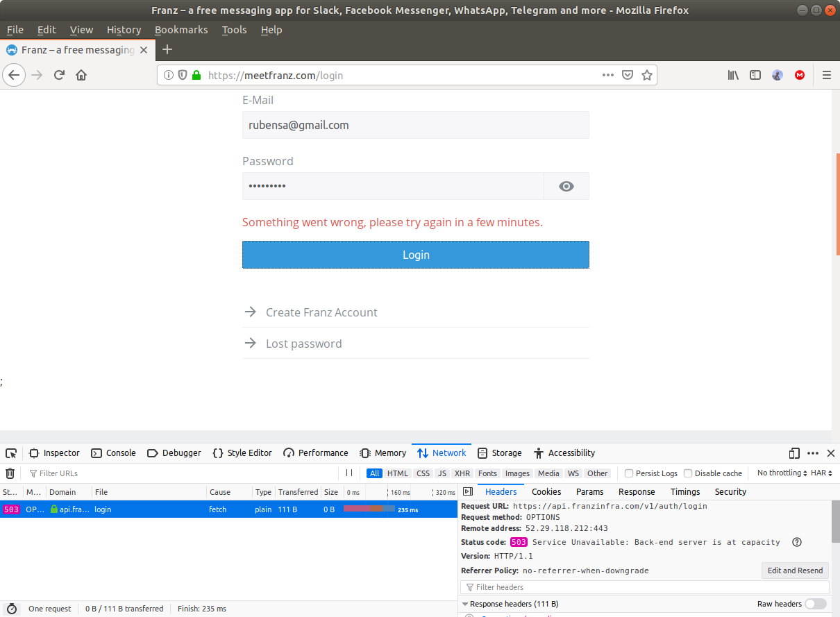This screenshot has width=840, height=617.
Task: Open the Tools menu
Action: [234, 30]
